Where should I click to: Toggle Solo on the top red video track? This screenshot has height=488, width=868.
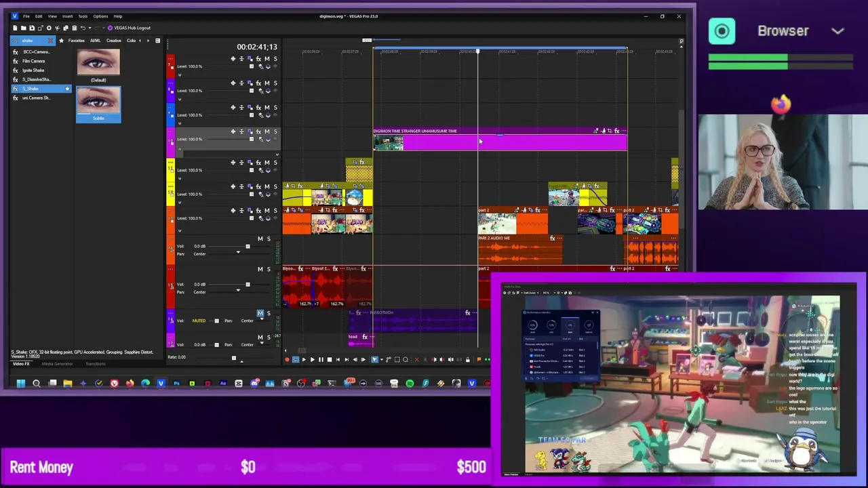pos(275,59)
